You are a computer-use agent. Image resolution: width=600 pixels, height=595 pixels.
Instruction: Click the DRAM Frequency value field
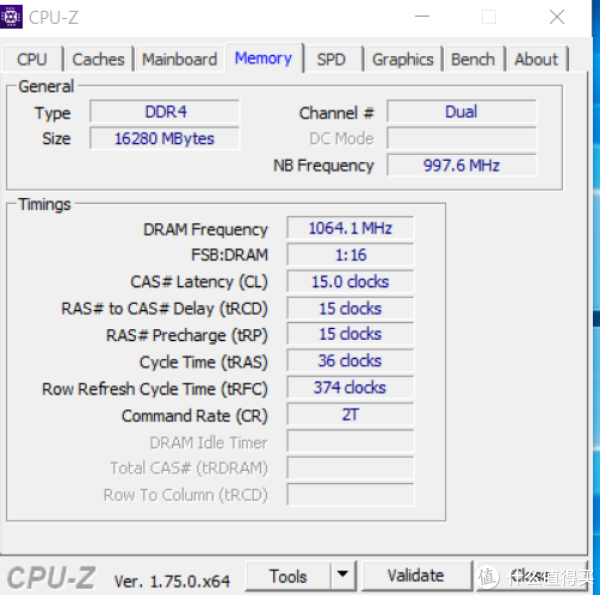click(350, 229)
